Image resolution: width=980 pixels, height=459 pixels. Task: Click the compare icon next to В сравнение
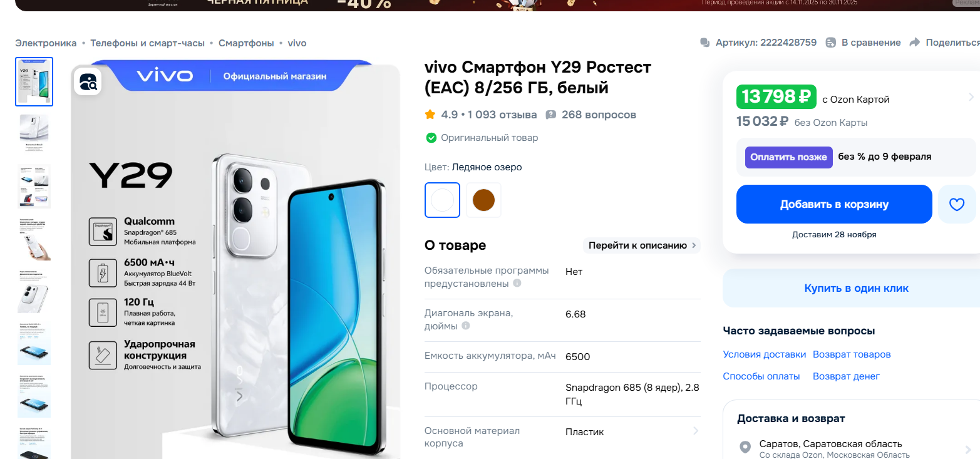click(831, 43)
